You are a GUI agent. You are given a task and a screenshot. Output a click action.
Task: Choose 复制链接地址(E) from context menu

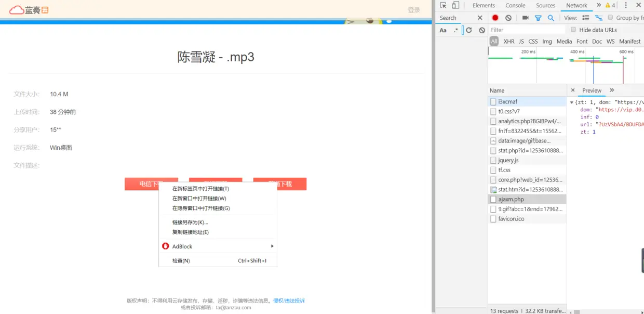pos(218,232)
